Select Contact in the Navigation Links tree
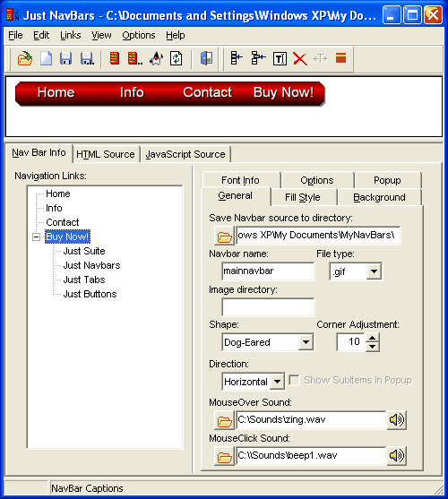Viewport: 448px width, 499px height. tap(63, 222)
